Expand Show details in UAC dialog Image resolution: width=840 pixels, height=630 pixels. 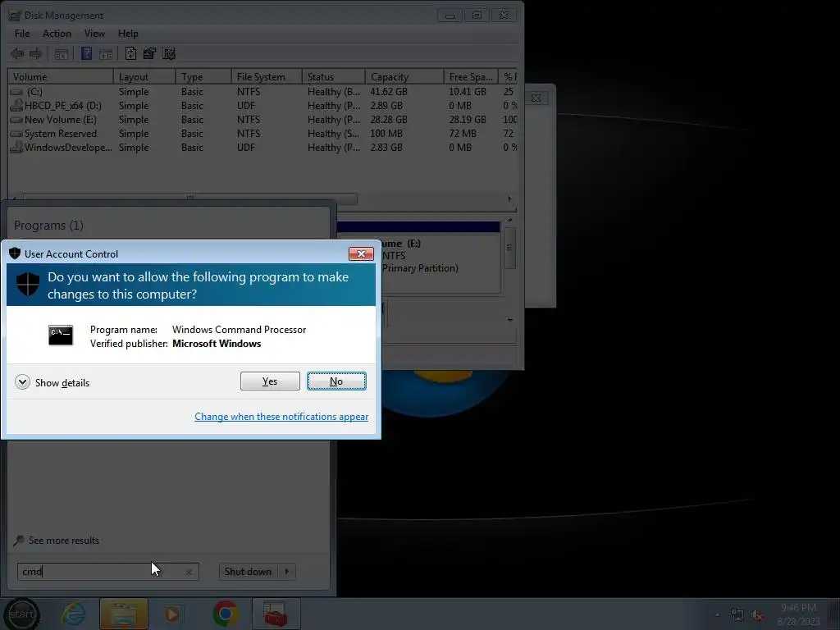pyautogui.click(x=52, y=382)
